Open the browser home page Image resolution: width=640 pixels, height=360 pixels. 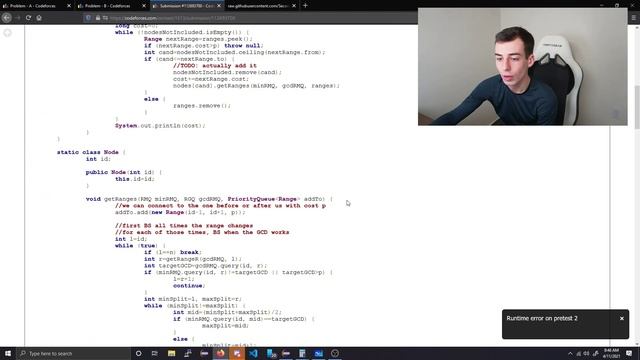(x=39, y=18)
